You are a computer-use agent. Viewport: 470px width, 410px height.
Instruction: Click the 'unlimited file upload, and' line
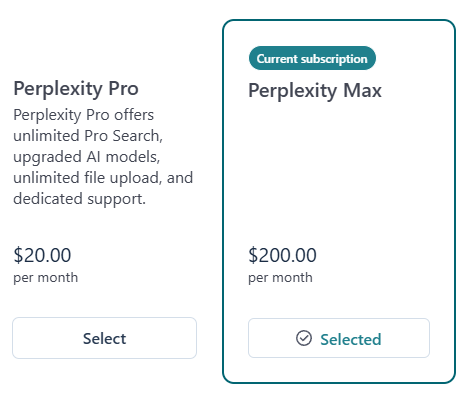pos(103,178)
